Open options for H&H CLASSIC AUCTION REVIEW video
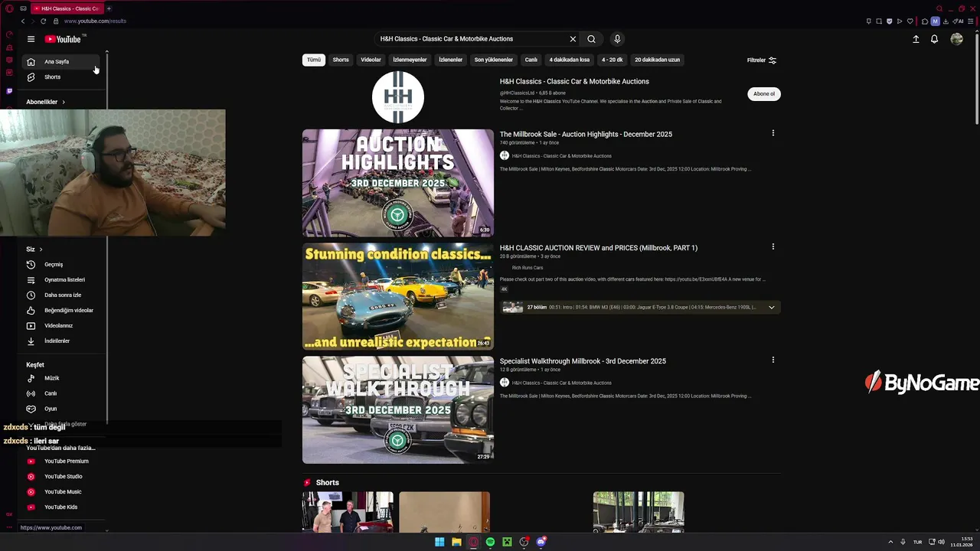 tap(773, 246)
